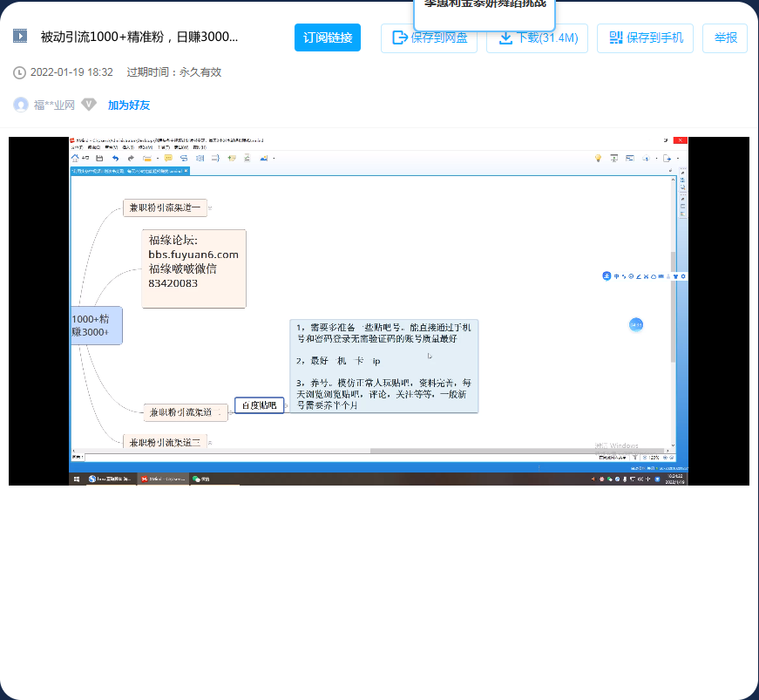
Task: Click the cloud upload share icon
Action: coord(646,159)
